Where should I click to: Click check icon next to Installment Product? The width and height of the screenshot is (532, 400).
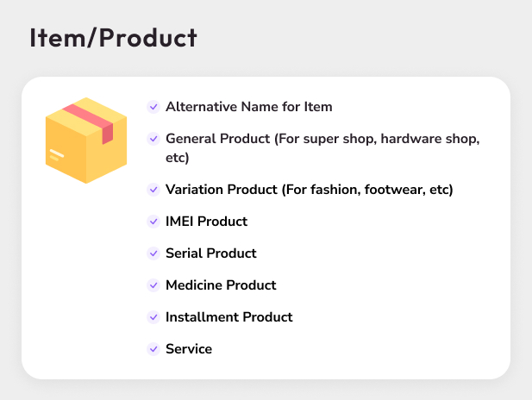pyautogui.click(x=153, y=317)
